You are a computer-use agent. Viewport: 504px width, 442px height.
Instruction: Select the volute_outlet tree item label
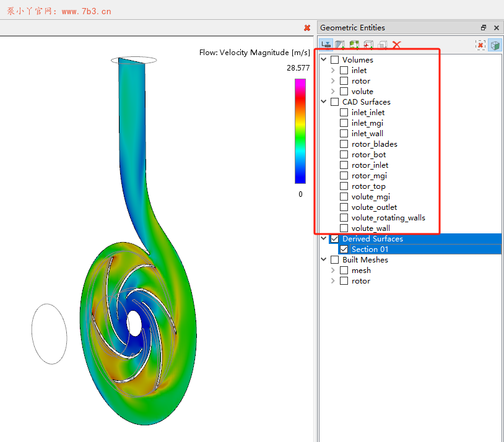374,207
